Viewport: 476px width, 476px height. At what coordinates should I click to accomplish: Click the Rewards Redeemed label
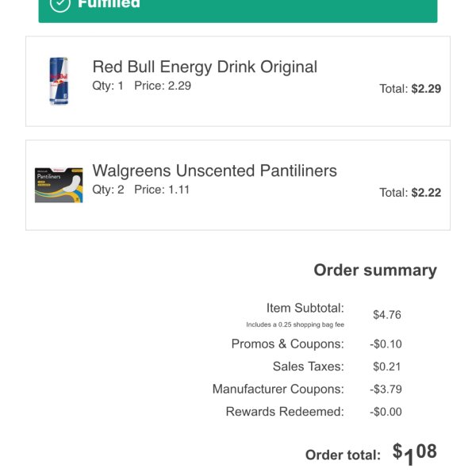tap(285, 412)
